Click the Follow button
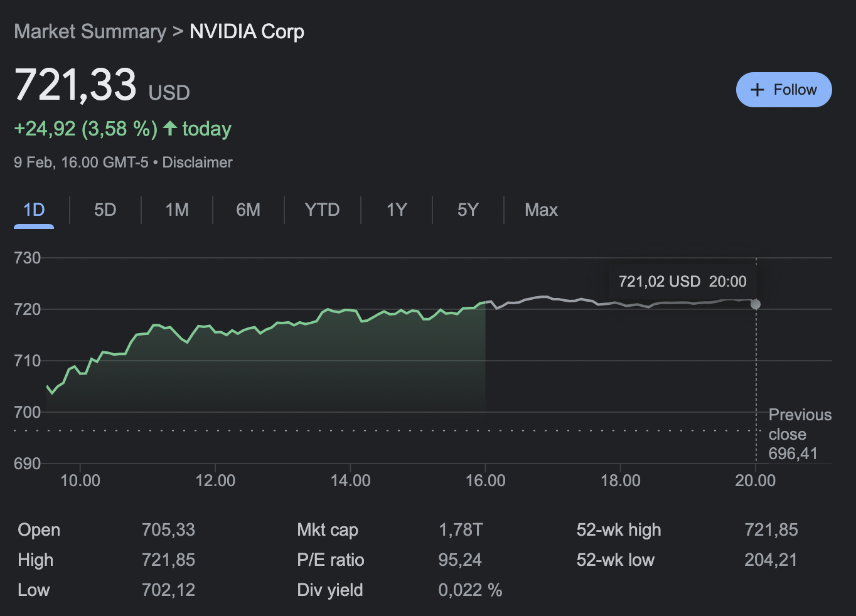The image size is (856, 616). pyautogui.click(x=784, y=90)
